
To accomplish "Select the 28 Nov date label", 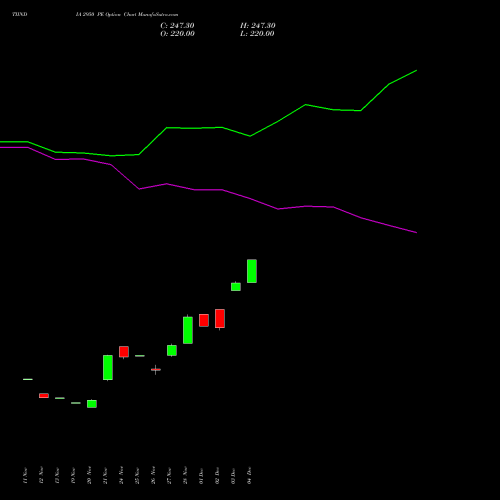I will [185, 475].
